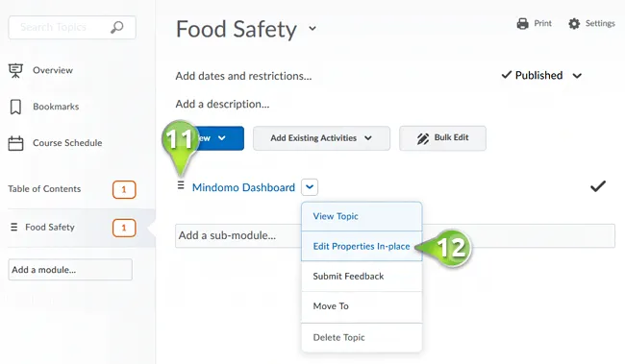625x364 pixels.
Task: Toggle the Mindomo Dashboard context menu chevron
Action: pos(310,187)
